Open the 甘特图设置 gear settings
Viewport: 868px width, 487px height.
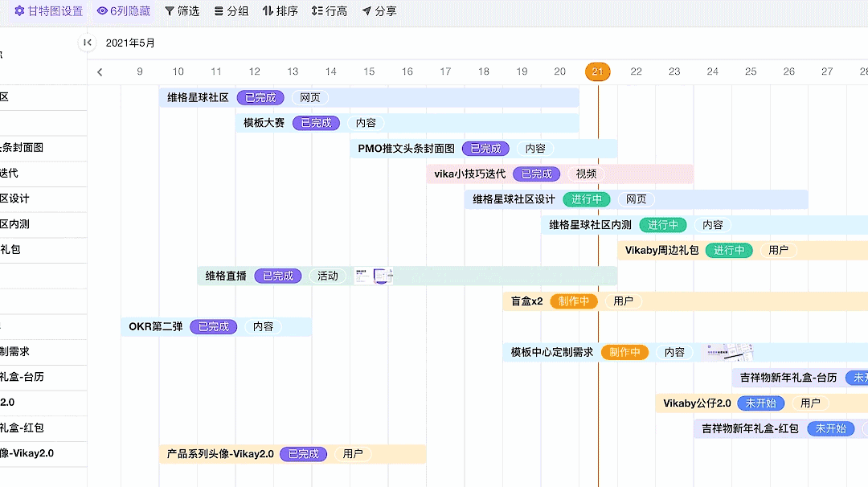tap(49, 11)
